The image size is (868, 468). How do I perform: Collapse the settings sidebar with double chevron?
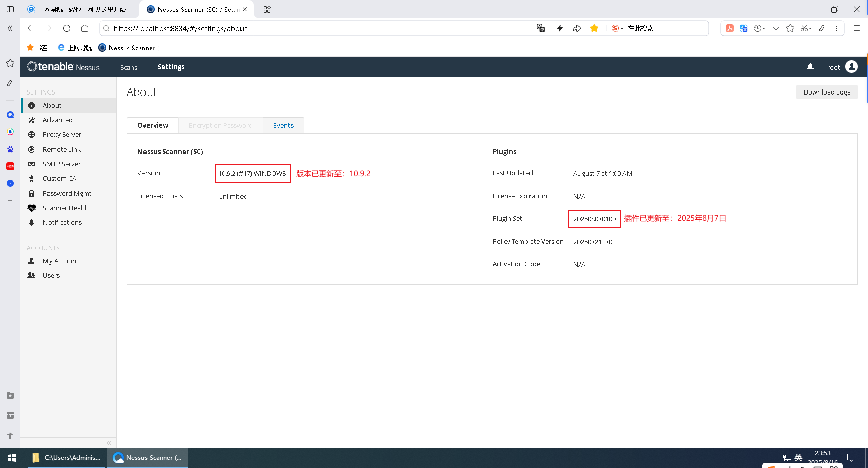tap(109, 443)
